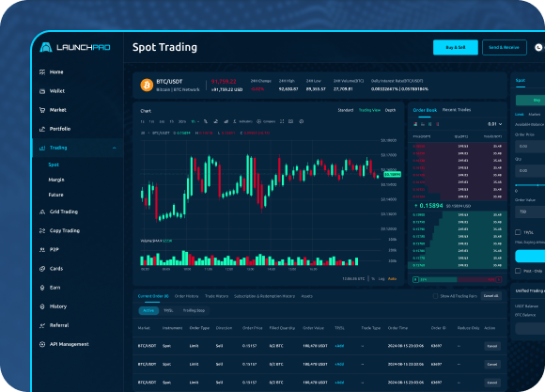Click the Cancel all button
The height and width of the screenshot is (392, 545).
490,296
